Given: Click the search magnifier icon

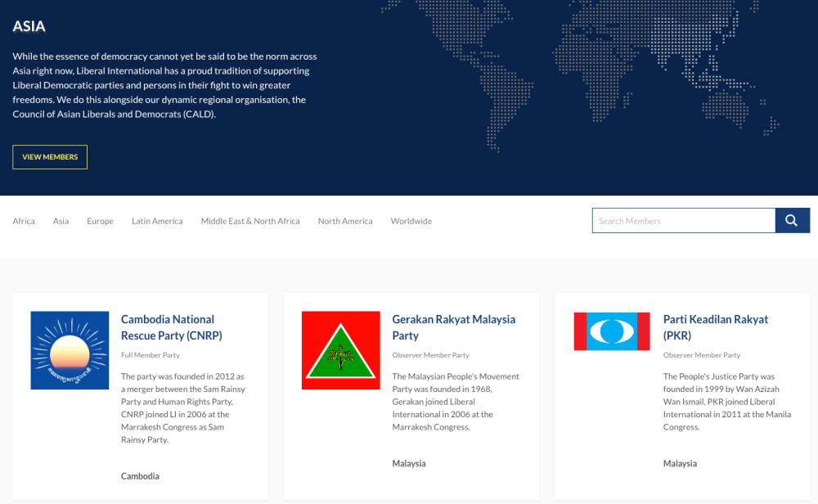Looking at the screenshot, I should 791,220.
